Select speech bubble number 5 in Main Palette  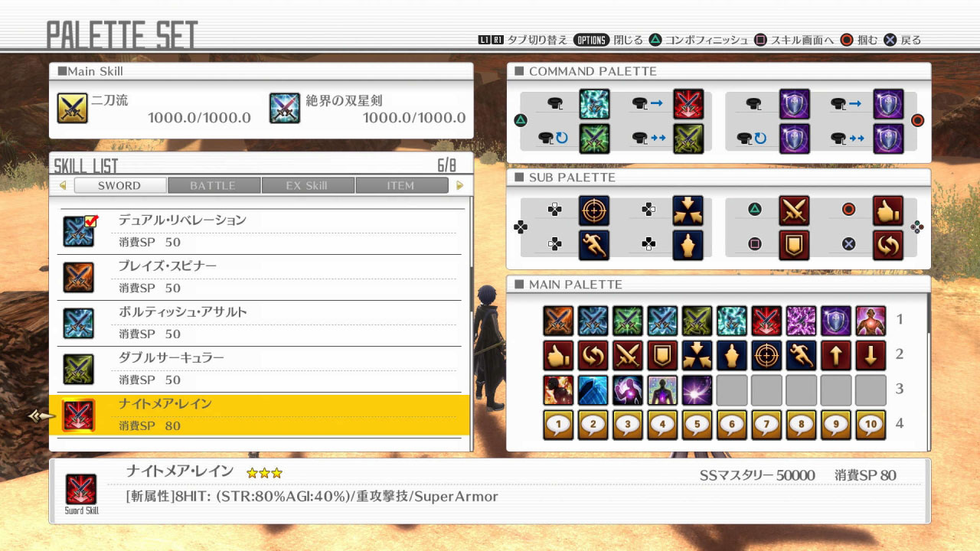tap(697, 425)
